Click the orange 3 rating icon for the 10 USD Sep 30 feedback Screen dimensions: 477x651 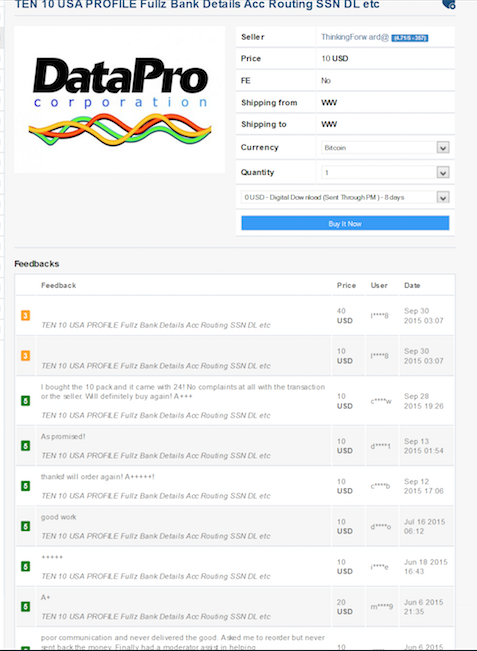(25, 356)
